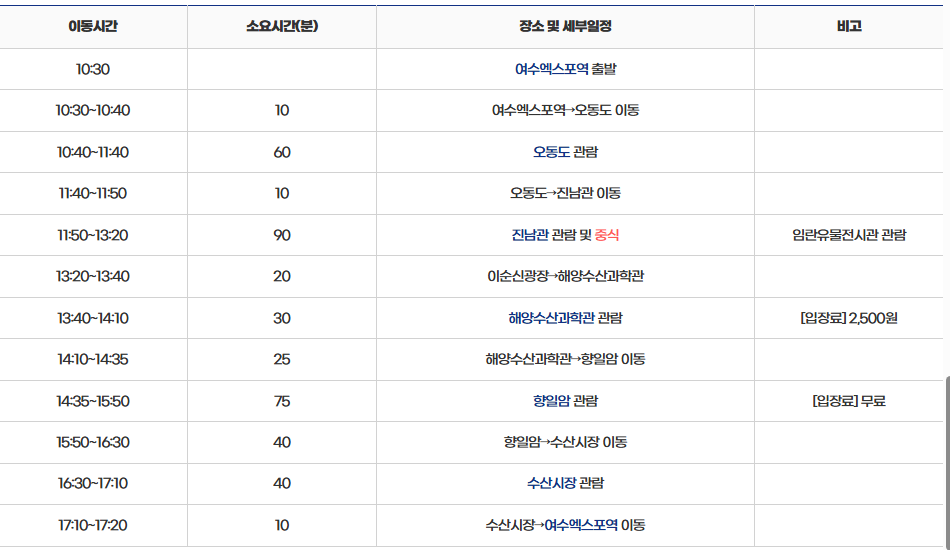Click 오동도→진남관 이동 text
This screenshot has width=950, height=550.
[x=565, y=193]
